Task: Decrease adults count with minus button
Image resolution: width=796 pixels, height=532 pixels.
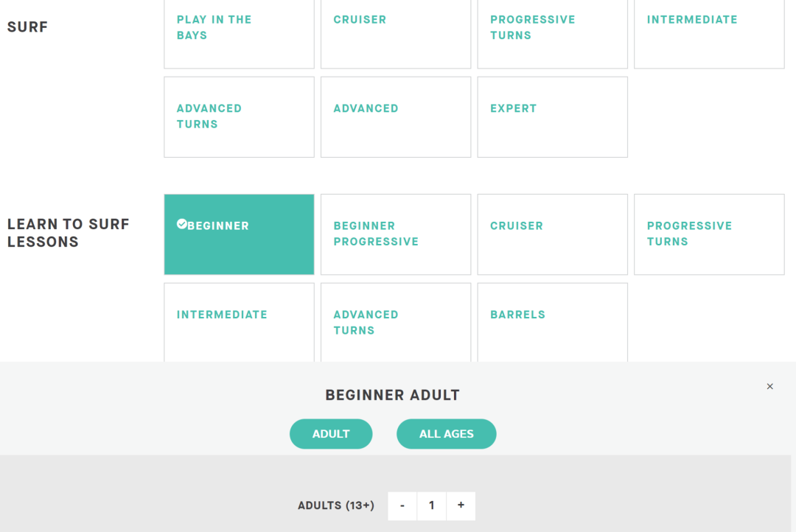Action: (402, 505)
